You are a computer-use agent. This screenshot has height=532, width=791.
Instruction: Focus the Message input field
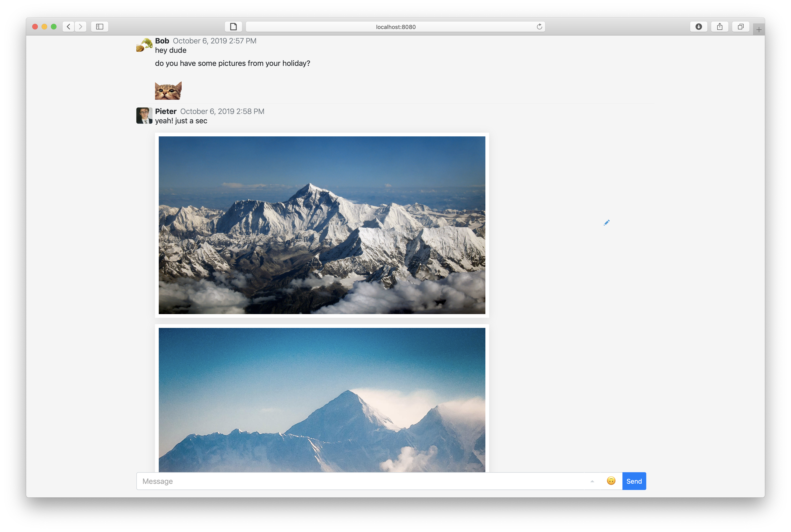[360, 481]
